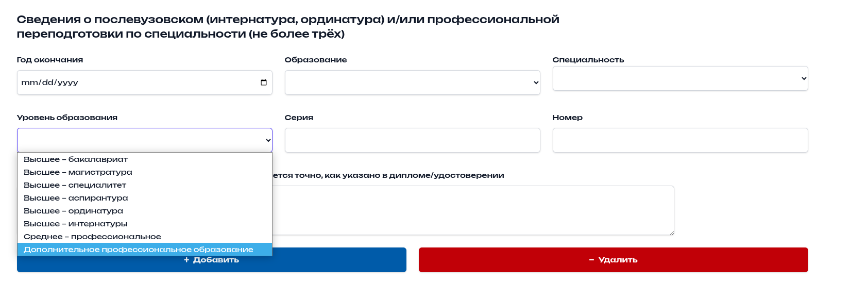Pick Высшее – аспирантура option
The width and height of the screenshot is (868, 298).
coord(76,198)
